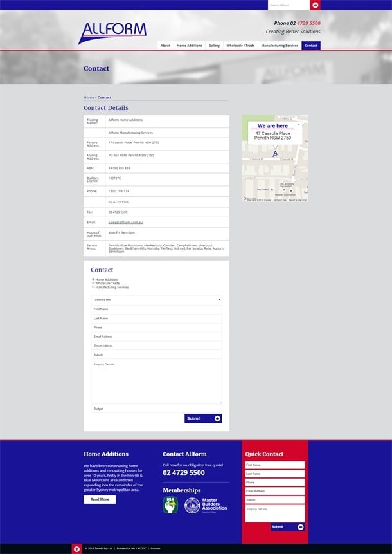Click the Allform logo
The image size is (392, 554).
112,33
